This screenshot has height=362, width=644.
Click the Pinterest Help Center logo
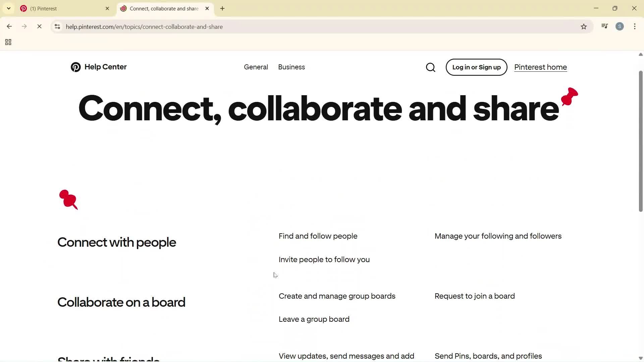pos(98,67)
